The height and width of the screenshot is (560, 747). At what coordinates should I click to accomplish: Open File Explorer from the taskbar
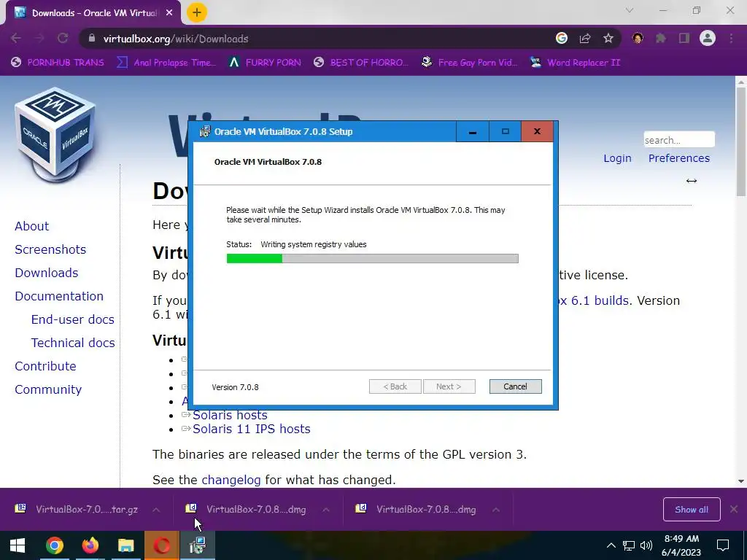click(x=125, y=545)
